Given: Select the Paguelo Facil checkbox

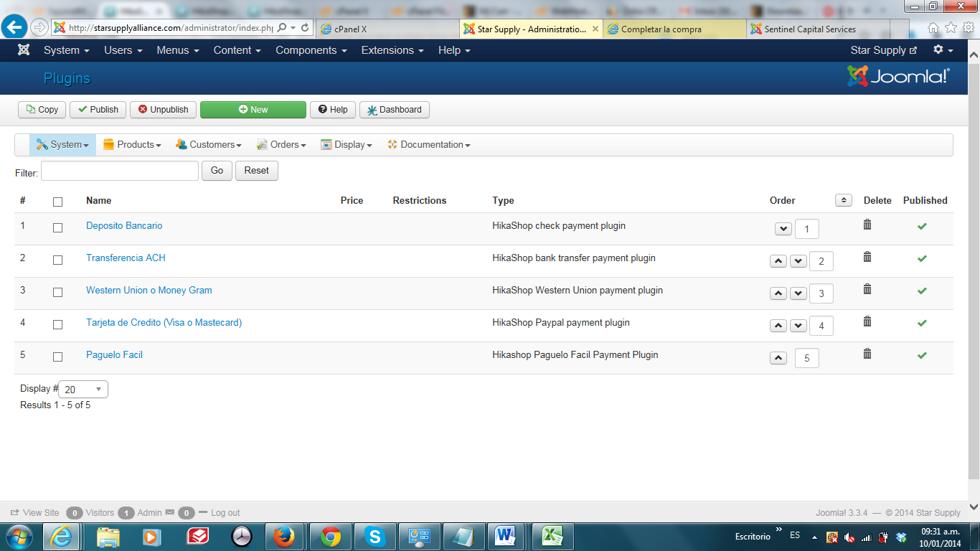Looking at the screenshot, I should 58,357.
